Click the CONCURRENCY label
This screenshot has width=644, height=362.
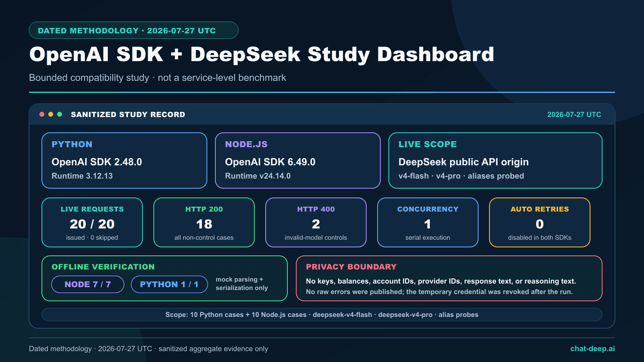[428, 209]
